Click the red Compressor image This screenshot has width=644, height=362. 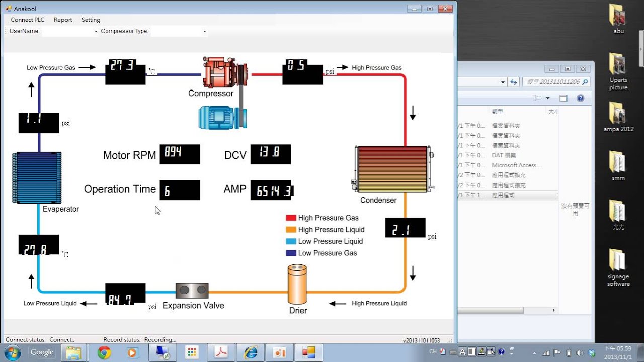click(225, 73)
